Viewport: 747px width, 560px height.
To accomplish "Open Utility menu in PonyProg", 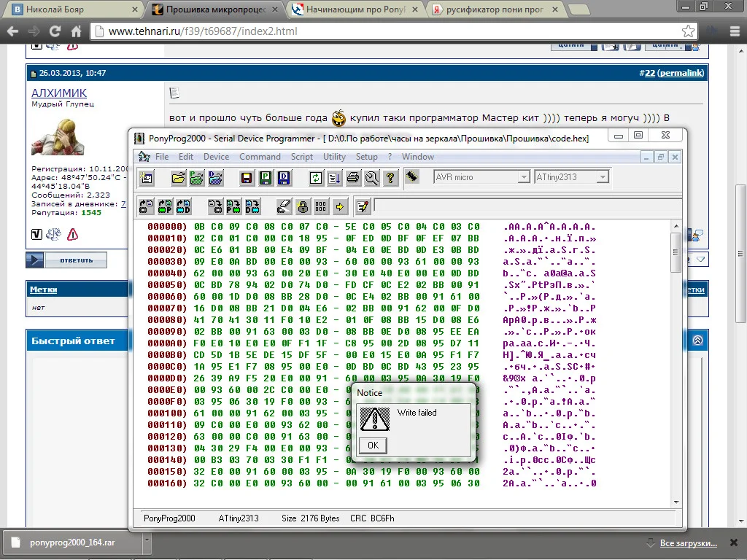I will pos(334,157).
